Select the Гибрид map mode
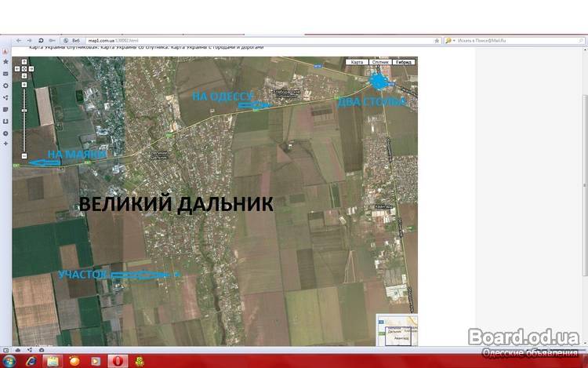This screenshot has width=588, height=368. 404,62
